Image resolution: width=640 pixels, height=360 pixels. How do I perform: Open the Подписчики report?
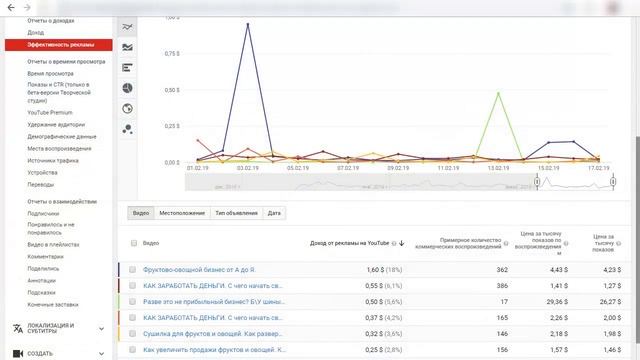43,214
